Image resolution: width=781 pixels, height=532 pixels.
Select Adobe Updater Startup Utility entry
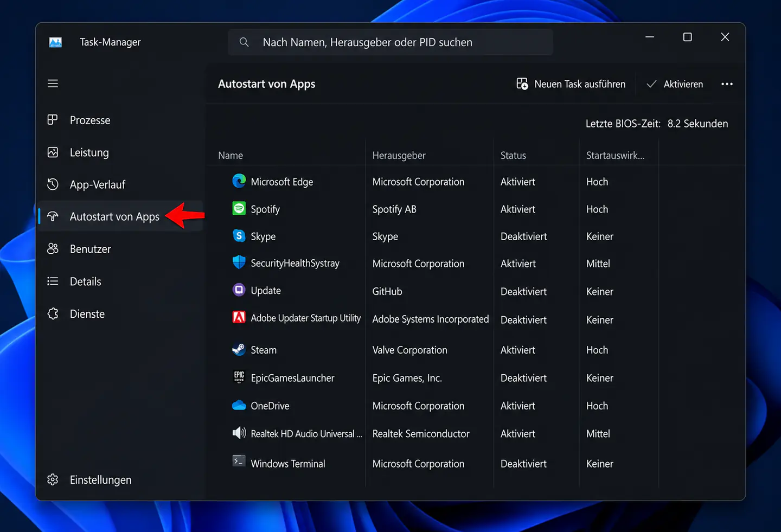305,318
